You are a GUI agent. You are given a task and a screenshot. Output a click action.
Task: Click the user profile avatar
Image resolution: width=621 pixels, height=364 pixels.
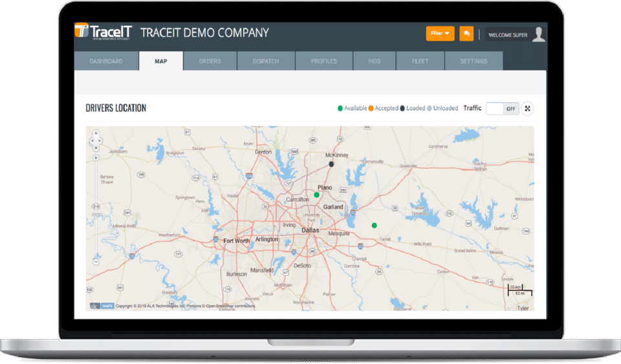539,34
